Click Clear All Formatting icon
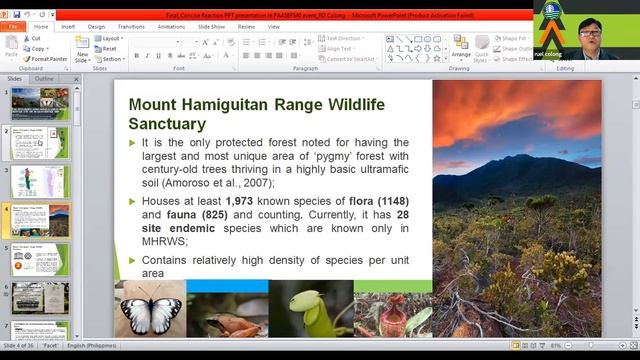640x360 pixels. click(231, 42)
